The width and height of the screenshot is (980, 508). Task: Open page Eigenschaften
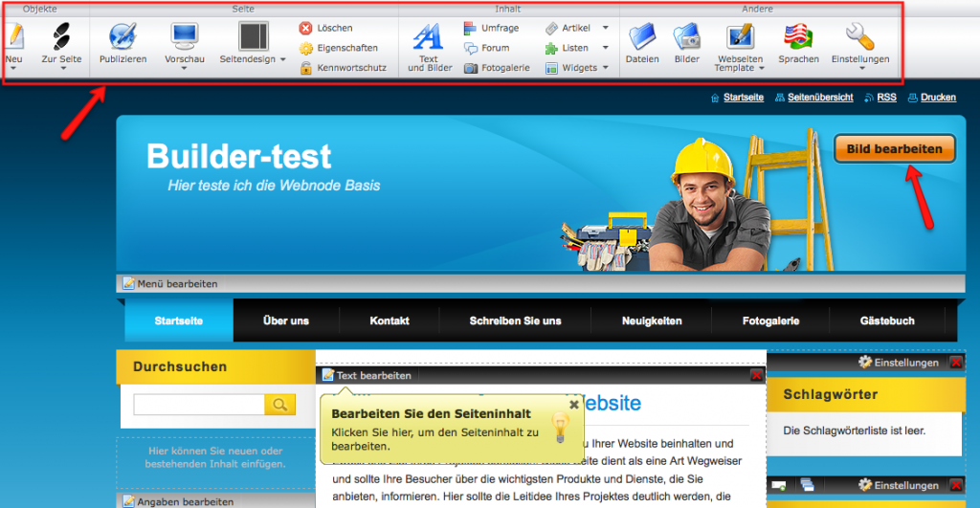(x=338, y=48)
